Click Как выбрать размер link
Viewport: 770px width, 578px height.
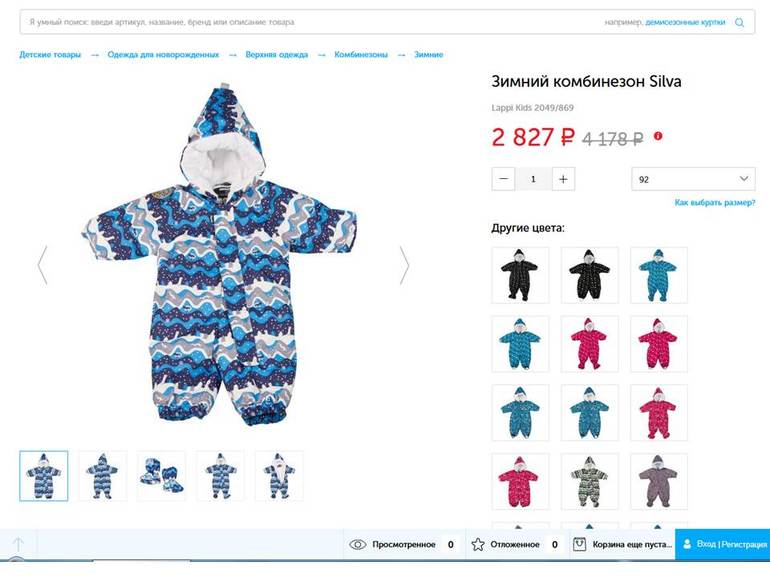[x=715, y=202]
